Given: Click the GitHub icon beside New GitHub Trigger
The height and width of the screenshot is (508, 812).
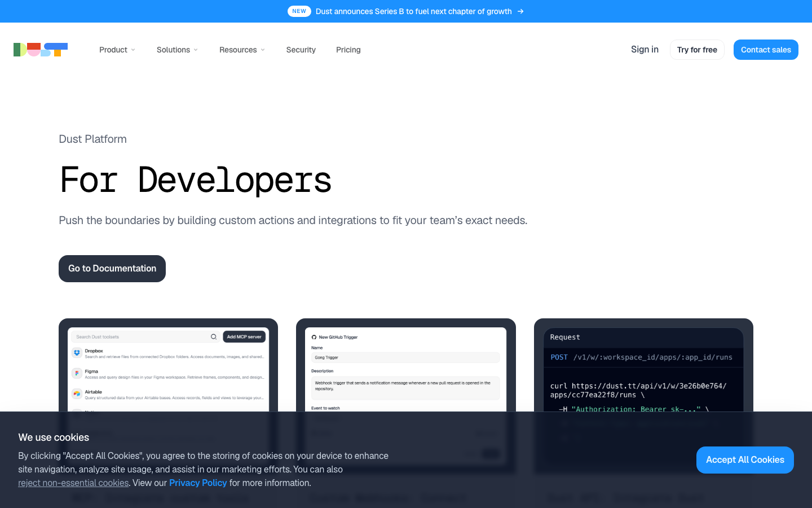Looking at the screenshot, I should [x=314, y=337].
